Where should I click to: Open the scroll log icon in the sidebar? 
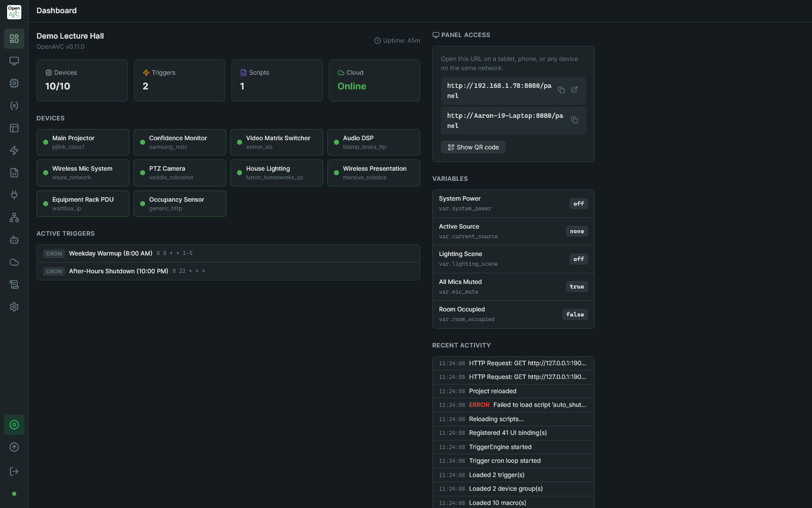click(x=14, y=284)
